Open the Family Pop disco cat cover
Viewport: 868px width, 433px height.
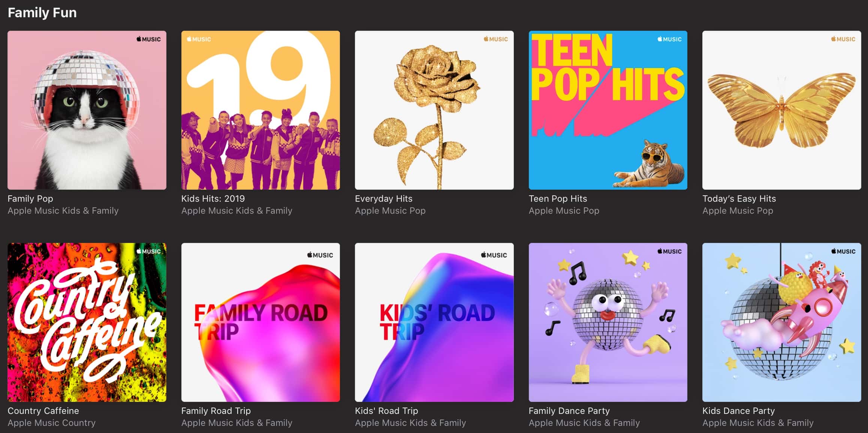tap(87, 110)
